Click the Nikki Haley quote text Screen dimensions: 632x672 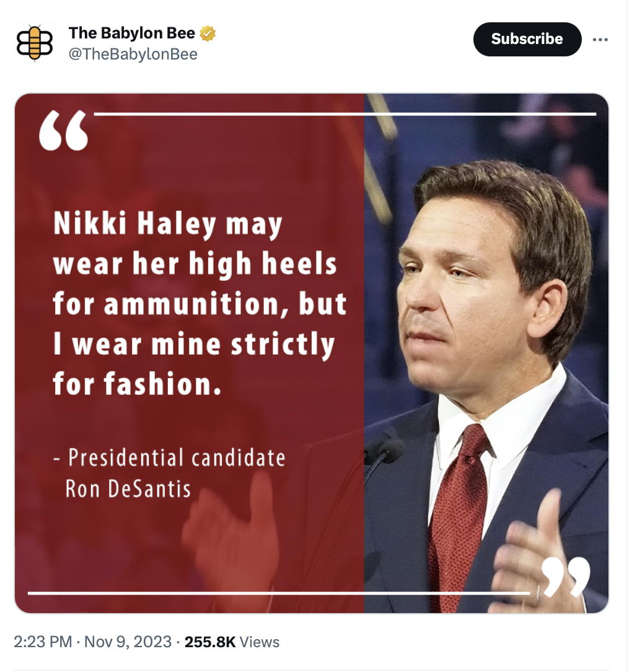click(200, 303)
